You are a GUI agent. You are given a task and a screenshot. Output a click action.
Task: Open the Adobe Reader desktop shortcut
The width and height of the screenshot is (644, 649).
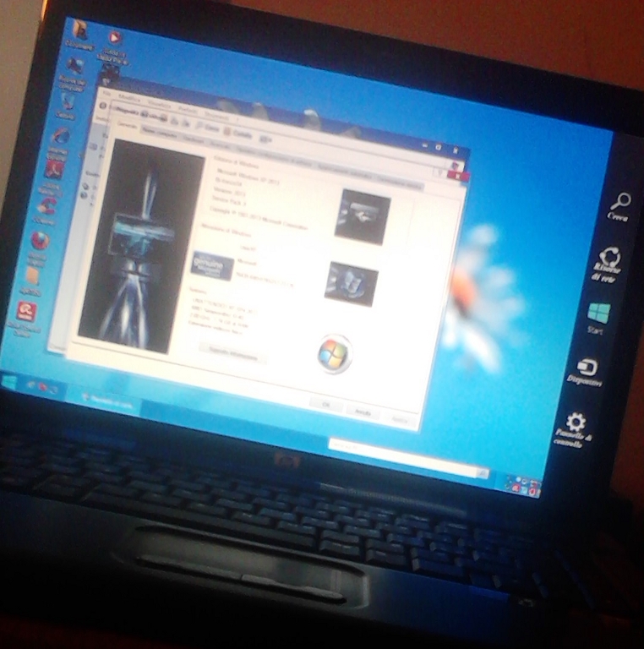pos(53,167)
